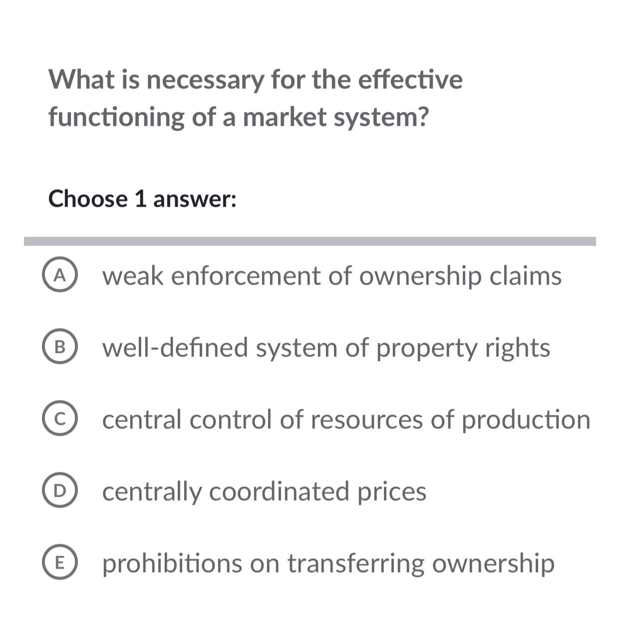Click the question heading text
This screenshot has height=644, width=644.
click(256, 98)
